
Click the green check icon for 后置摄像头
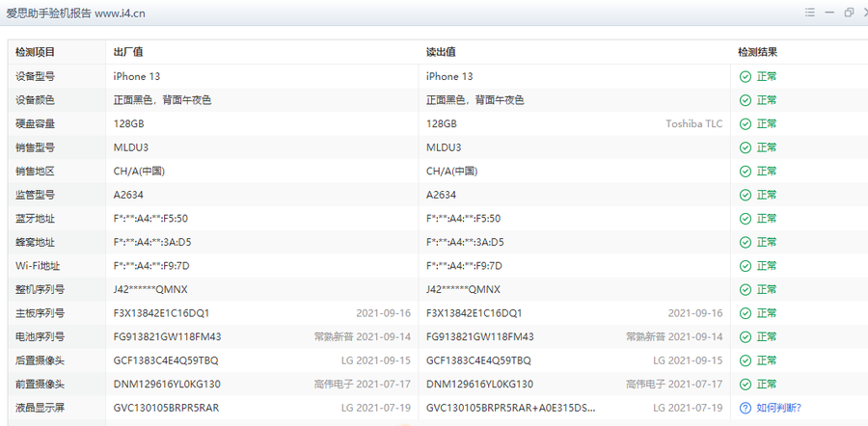click(746, 360)
